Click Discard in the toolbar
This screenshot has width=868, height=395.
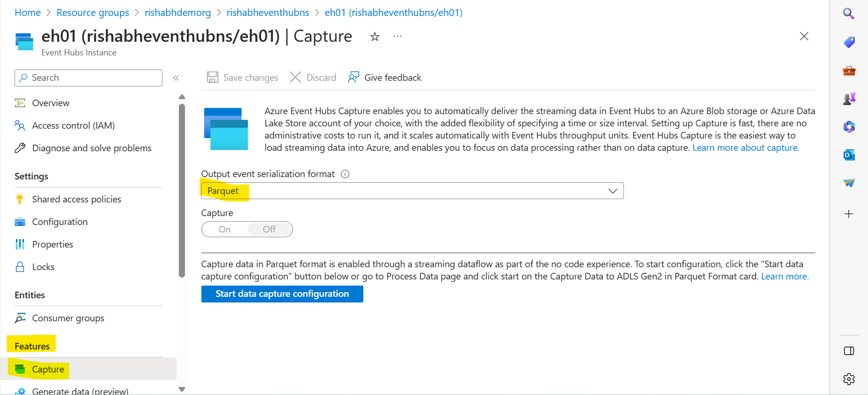click(x=313, y=77)
